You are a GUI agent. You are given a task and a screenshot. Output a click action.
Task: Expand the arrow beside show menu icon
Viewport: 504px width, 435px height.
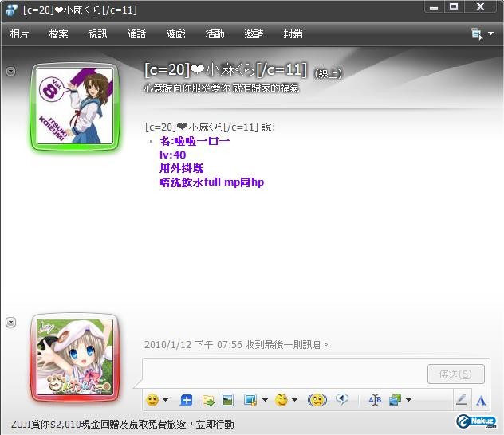490,33
